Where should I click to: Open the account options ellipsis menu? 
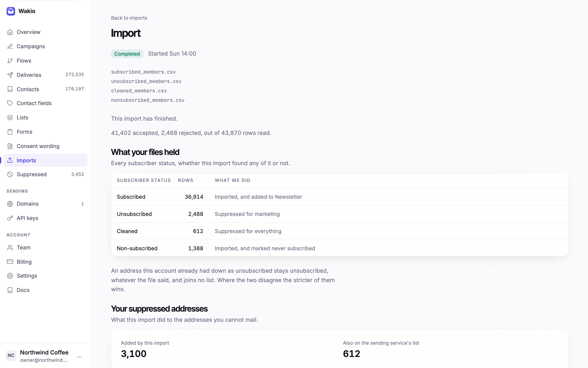point(79,357)
